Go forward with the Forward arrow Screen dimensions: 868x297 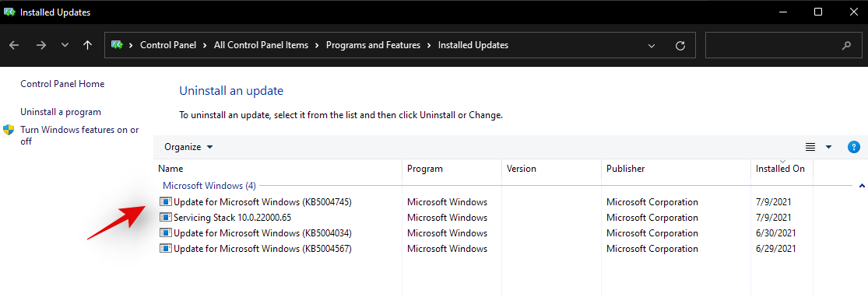41,45
